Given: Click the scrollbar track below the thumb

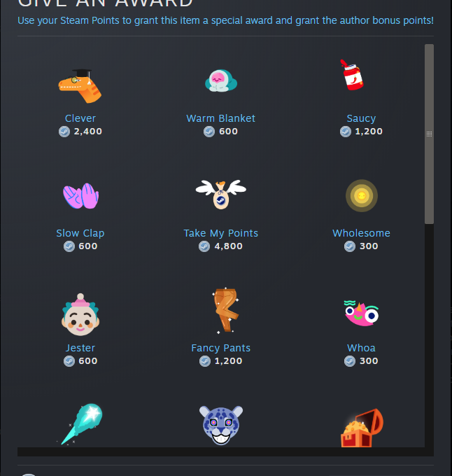Looking at the screenshot, I should [x=429, y=335].
